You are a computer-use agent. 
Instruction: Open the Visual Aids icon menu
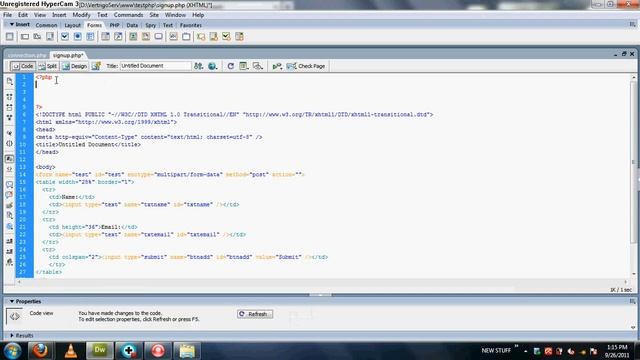pos(258,66)
